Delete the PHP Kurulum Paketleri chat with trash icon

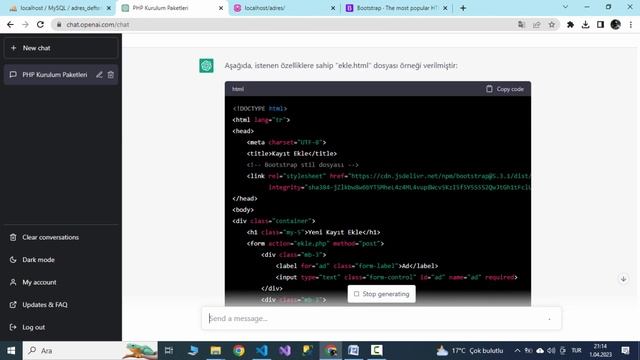pos(111,75)
